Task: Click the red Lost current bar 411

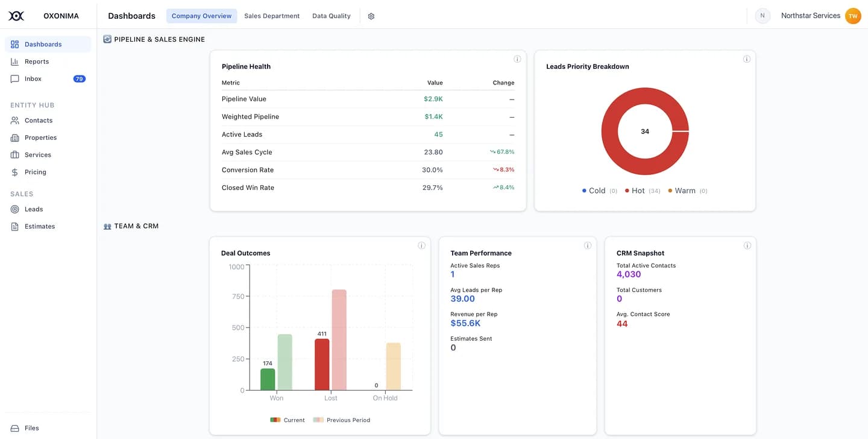Action: pyautogui.click(x=322, y=364)
